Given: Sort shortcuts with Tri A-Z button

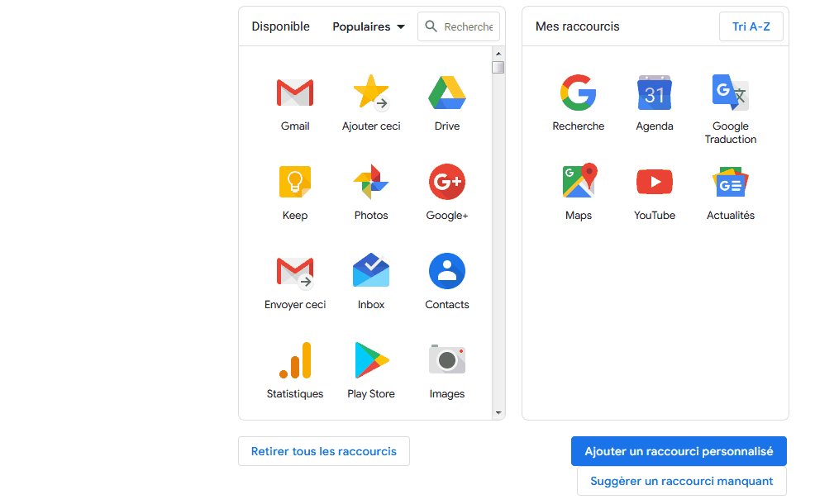Looking at the screenshot, I should coord(751,26).
